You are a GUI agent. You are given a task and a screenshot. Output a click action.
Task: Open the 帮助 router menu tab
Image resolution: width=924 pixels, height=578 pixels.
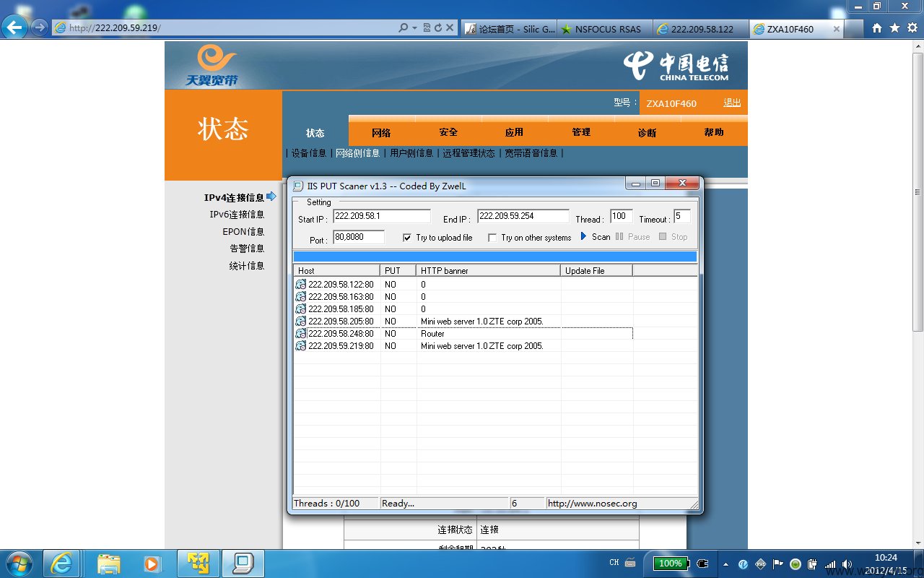714,132
